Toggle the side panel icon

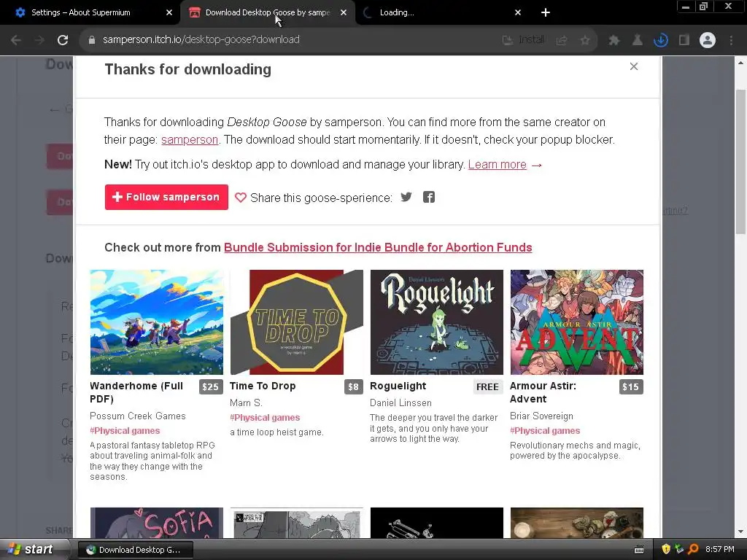(684, 41)
